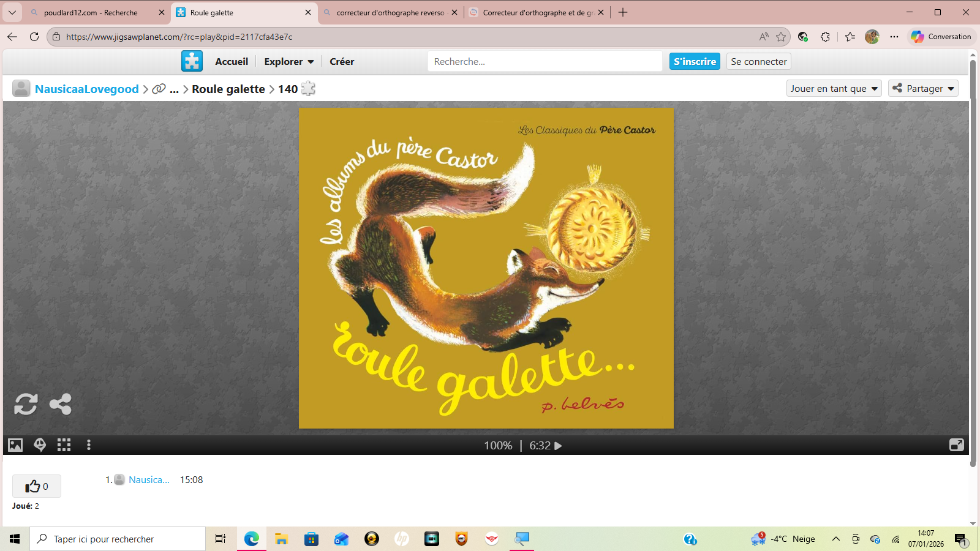Click the 100% completion indicator
This screenshot has height=551, width=980.
click(x=498, y=446)
